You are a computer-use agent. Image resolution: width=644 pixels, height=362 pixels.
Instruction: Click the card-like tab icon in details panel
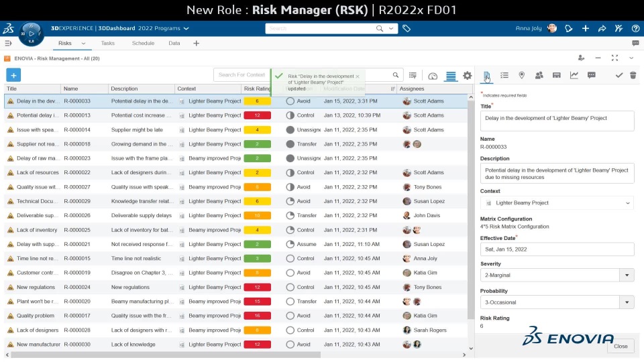coord(557,75)
